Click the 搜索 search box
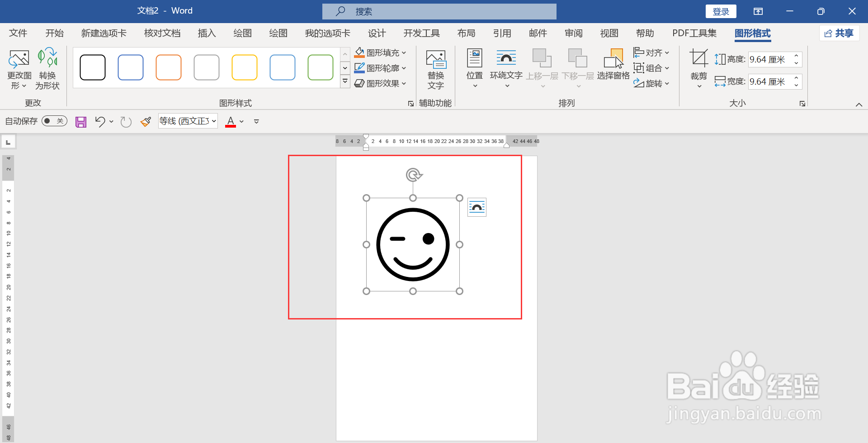Viewport: 868px width, 443px height. (439, 11)
